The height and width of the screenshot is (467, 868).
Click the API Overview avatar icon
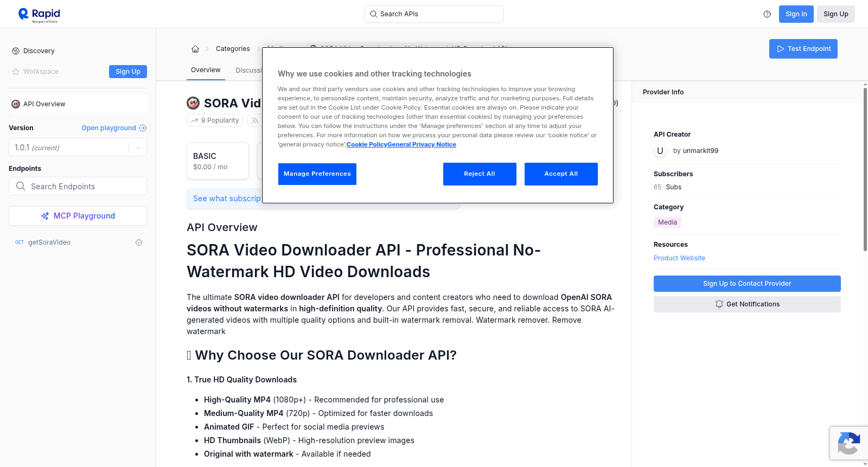pos(16,104)
